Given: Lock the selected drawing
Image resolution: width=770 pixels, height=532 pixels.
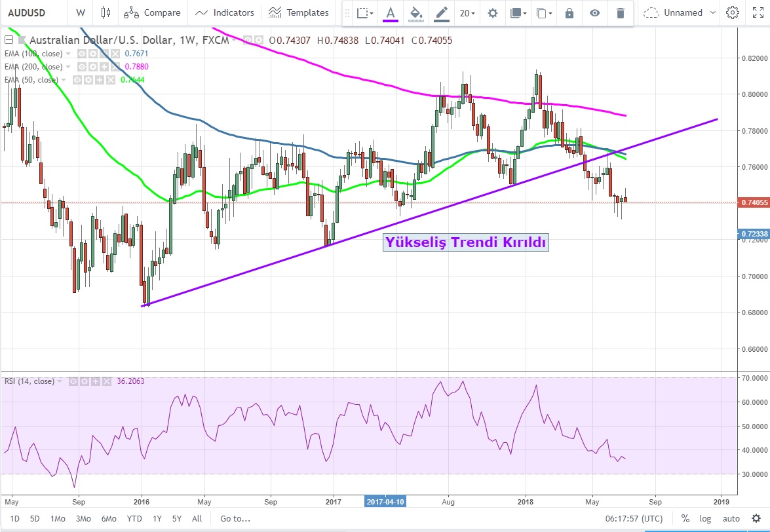Looking at the screenshot, I should [x=569, y=12].
